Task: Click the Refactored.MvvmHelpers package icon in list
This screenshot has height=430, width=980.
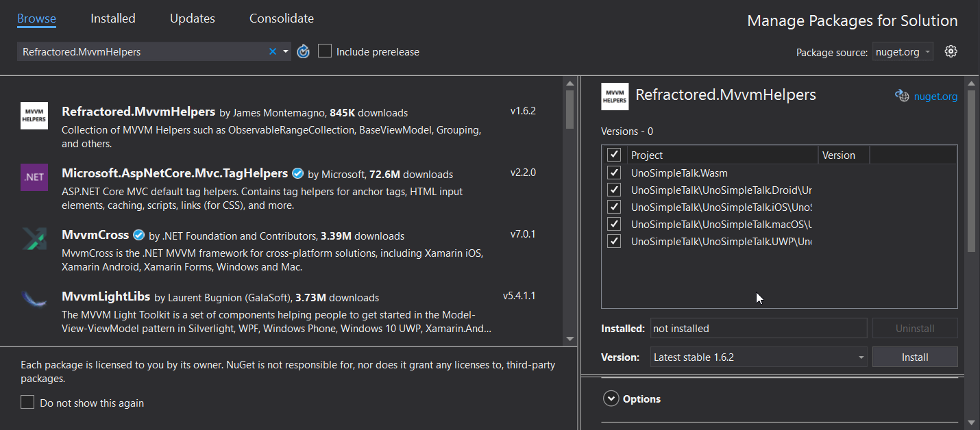Action: [x=34, y=115]
